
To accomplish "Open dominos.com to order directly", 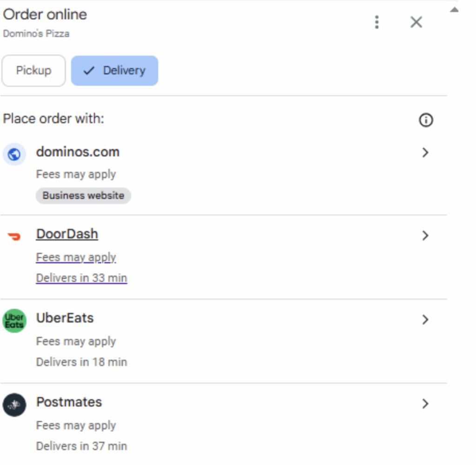I will click(78, 152).
